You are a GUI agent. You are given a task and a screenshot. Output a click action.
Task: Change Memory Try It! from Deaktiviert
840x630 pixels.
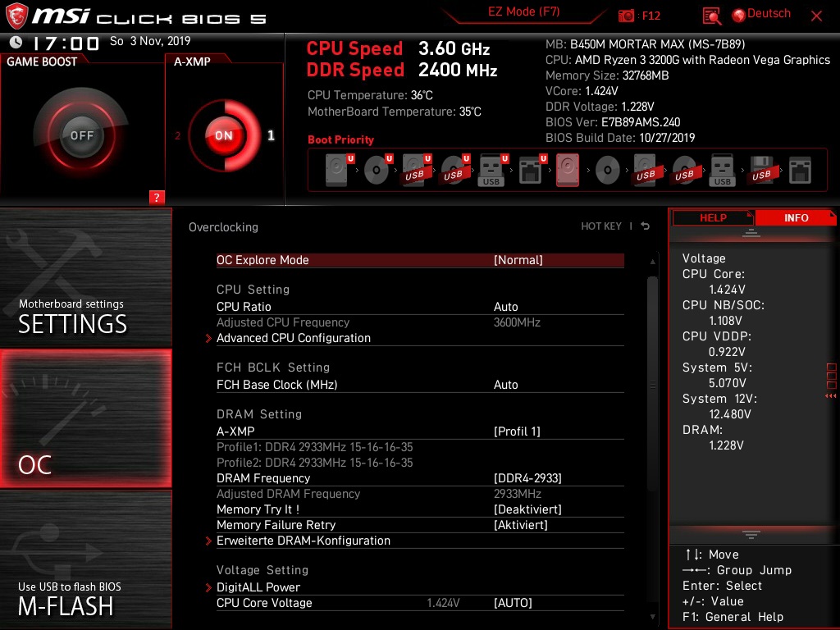click(527, 509)
